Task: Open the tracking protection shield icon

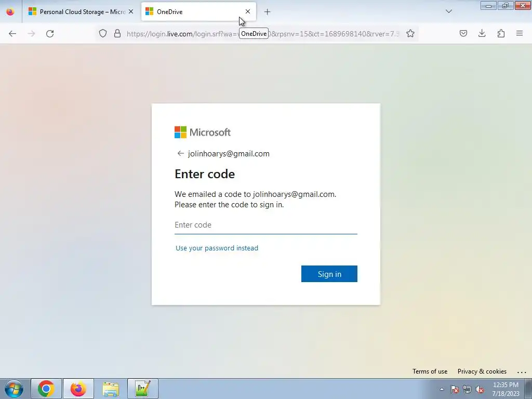Action: [x=103, y=34]
